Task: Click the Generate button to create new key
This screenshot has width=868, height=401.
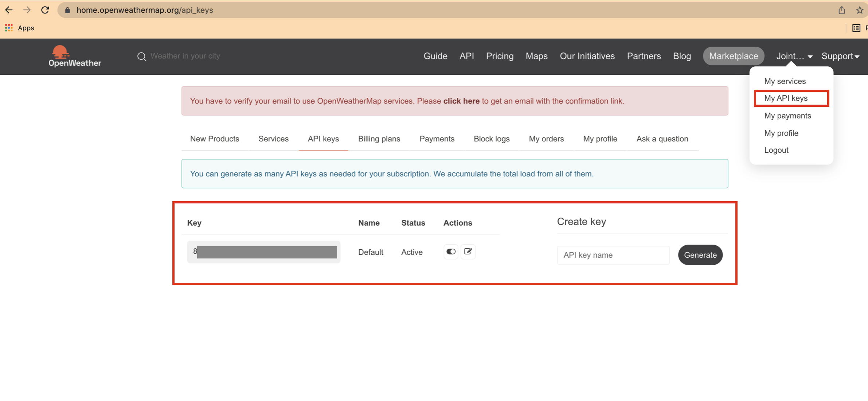Action: coord(700,255)
